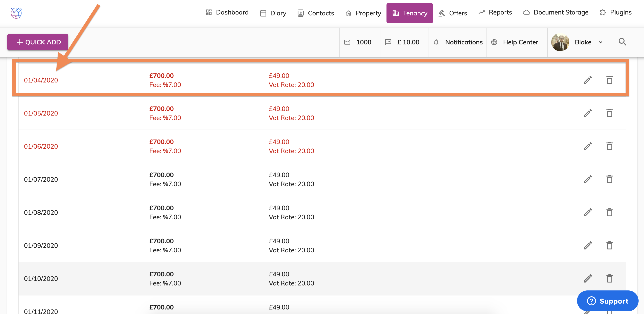
Task: Open the search magnifier icon
Action: tap(622, 42)
